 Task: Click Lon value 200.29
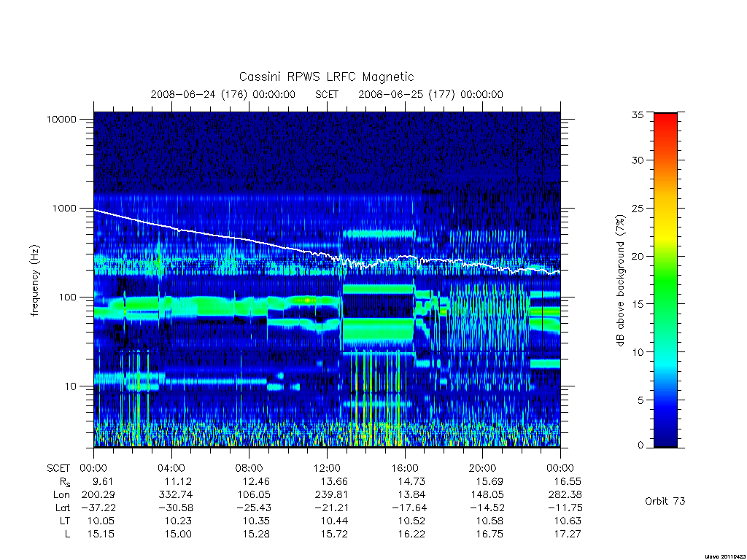pyautogui.click(x=98, y=494)
